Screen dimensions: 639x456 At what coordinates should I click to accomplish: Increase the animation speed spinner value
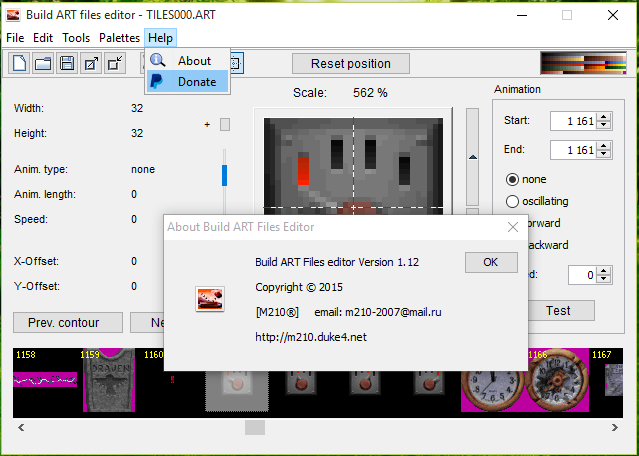click(604, 271)
